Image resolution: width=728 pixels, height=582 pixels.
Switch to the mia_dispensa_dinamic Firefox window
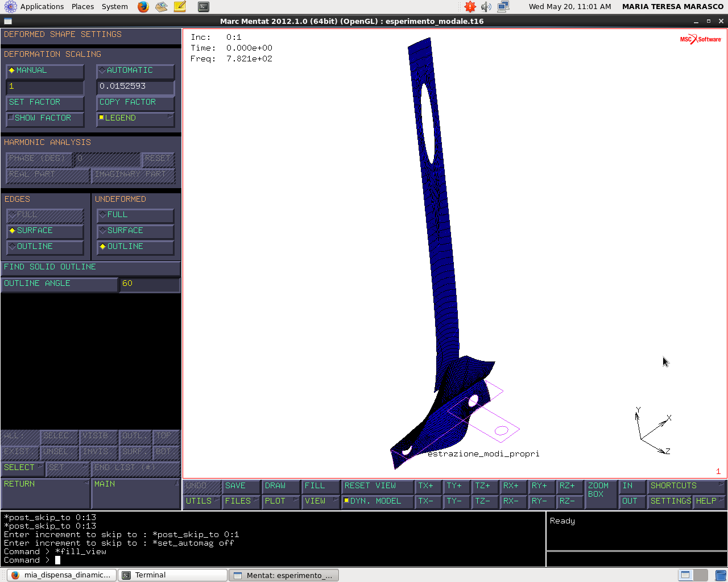[61, 575]
